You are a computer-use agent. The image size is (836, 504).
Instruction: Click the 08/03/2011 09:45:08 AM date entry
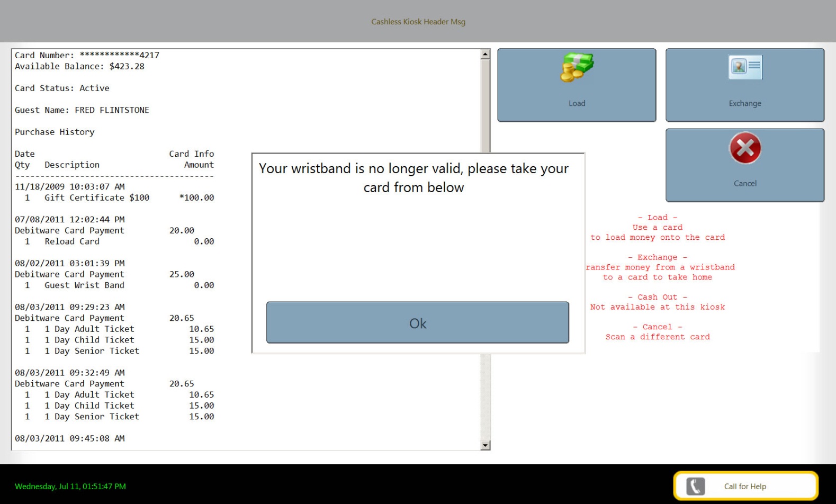click(x=70, y=438)
